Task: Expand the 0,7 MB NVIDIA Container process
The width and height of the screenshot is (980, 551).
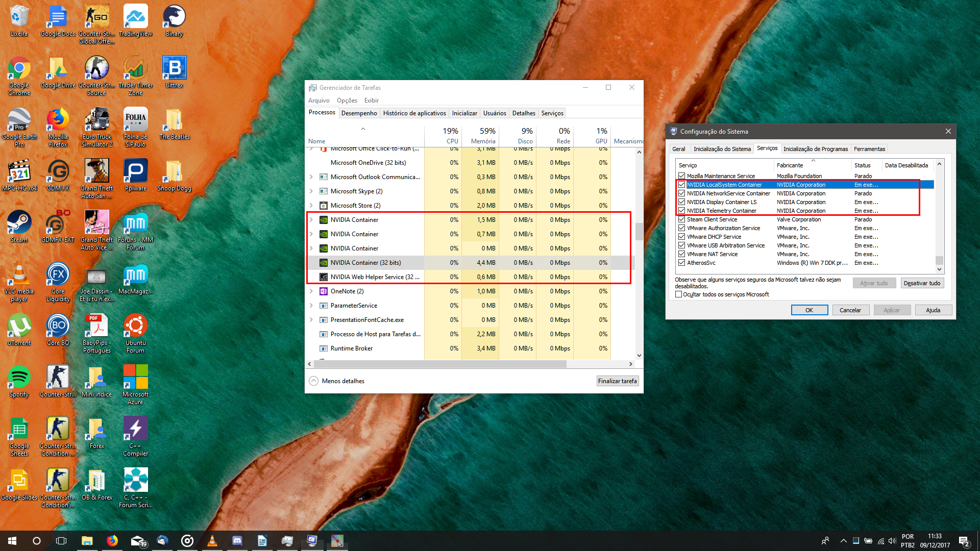Action: tap(311, 234)
